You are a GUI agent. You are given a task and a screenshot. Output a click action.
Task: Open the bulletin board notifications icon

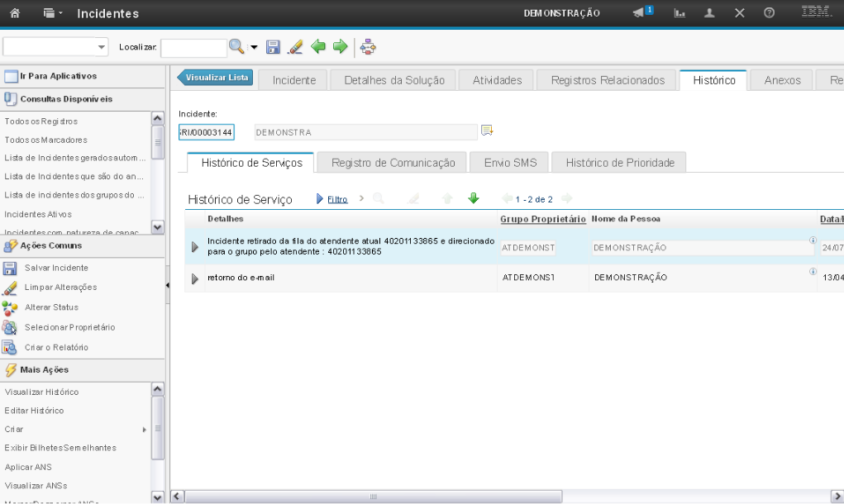(x=642, y=13)
